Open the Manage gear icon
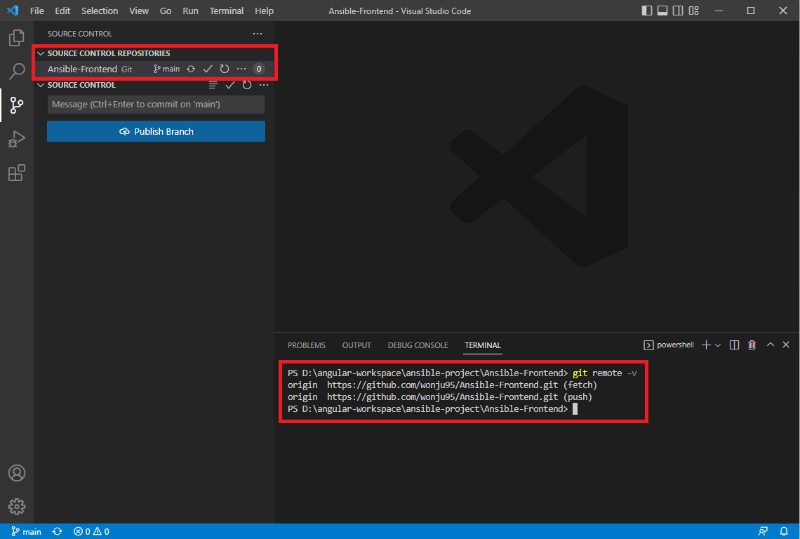 click(17, 506)
